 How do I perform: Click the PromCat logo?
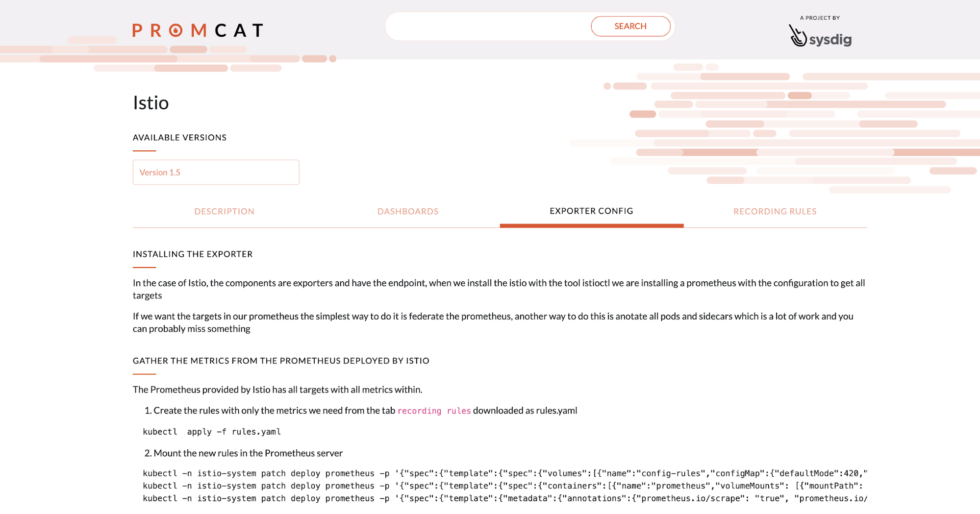click(x=198, y=30)
